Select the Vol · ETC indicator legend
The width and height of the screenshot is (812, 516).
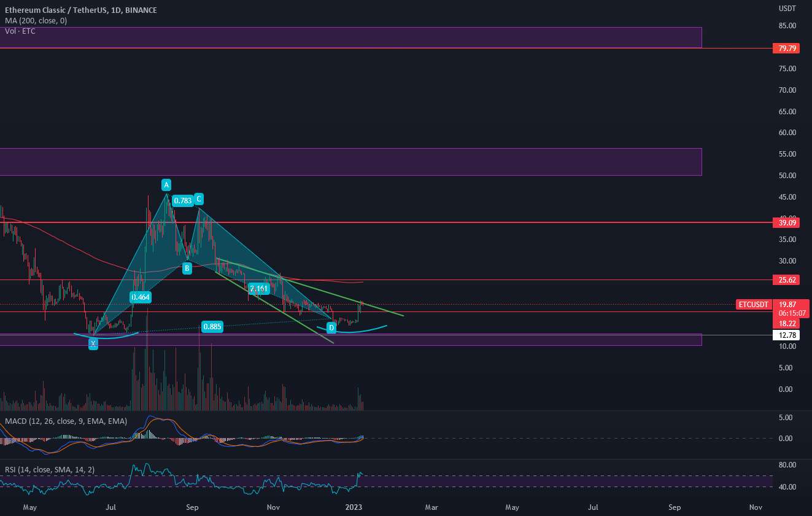click(20, 31)
